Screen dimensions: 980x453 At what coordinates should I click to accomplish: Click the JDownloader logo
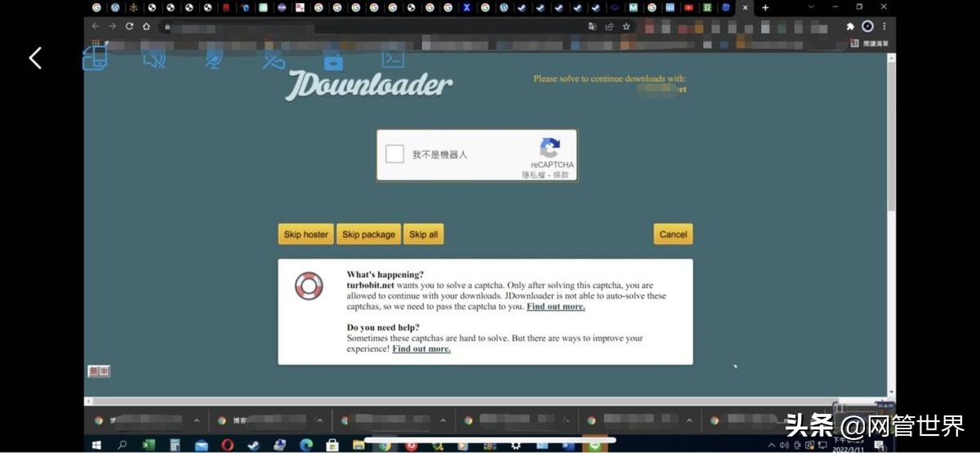pyautogui.click(x=368, y=84)
